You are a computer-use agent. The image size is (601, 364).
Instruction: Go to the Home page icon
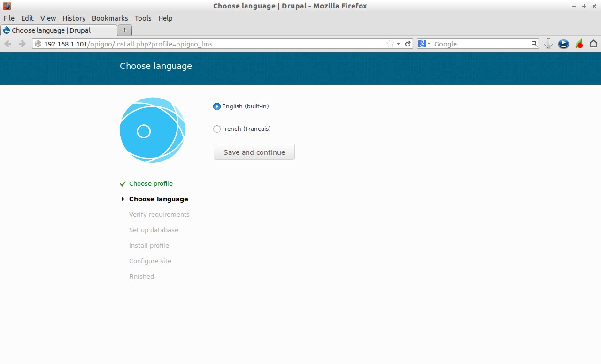[593, 44]
